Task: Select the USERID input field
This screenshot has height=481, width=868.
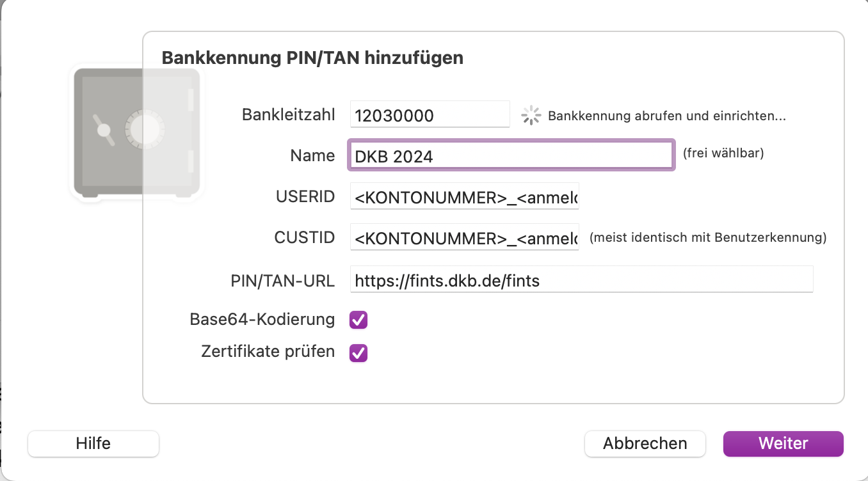Action: [465, 197]
